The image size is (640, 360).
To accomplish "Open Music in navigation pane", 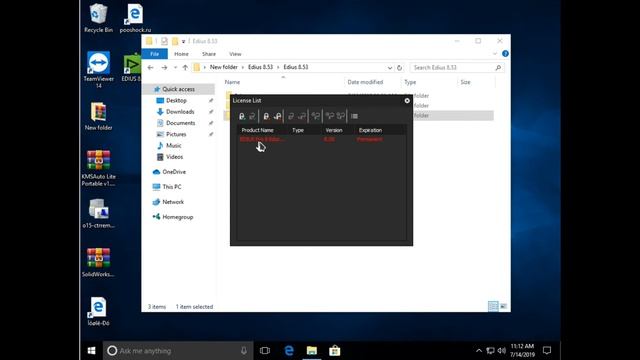I will pyautogui.click(x=173, y=145).
